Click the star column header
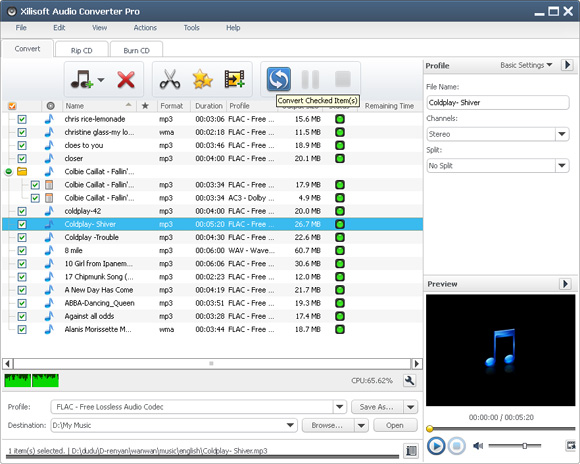580x464 pixels. point(145,106)
